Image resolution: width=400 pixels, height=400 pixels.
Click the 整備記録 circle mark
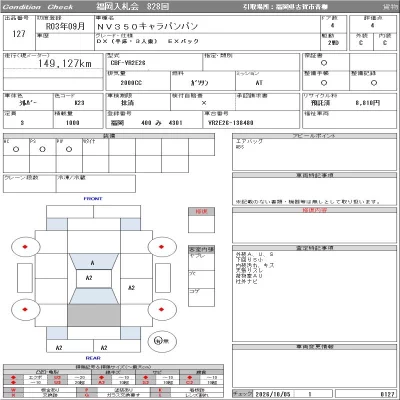tap(374, 83)
